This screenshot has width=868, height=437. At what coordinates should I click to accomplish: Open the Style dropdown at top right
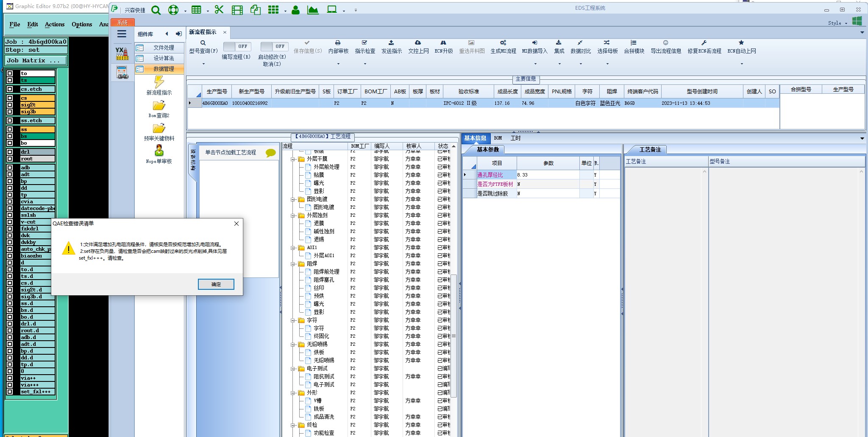point(837,23)
